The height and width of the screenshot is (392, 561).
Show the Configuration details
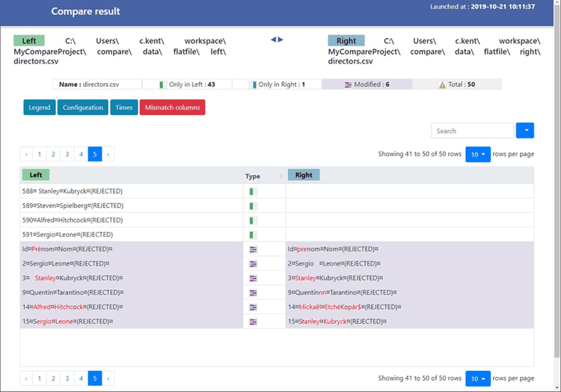(x=82, y=107)
